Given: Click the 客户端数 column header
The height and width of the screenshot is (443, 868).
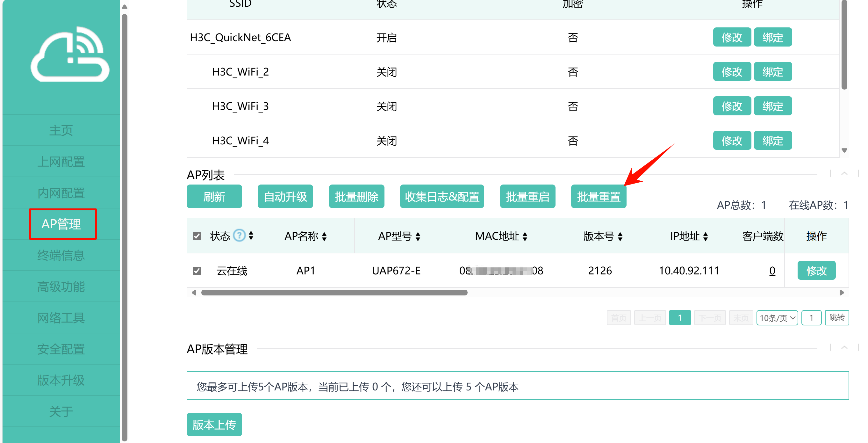Looking at the screenshot, I should (x=763, y=236).
